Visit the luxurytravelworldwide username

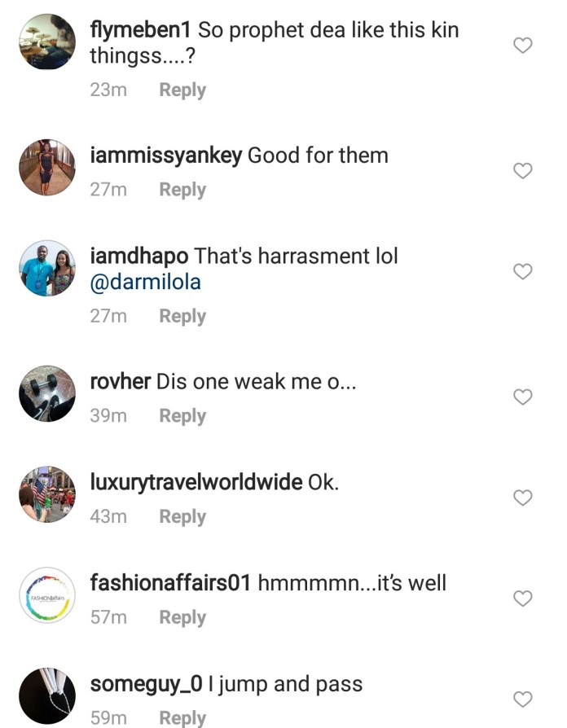[196, 482]
